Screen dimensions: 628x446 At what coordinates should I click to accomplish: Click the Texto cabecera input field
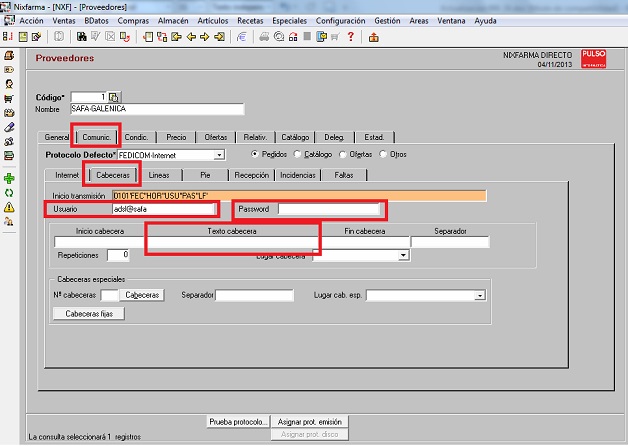pyautogui.click(x=232, y=242)
